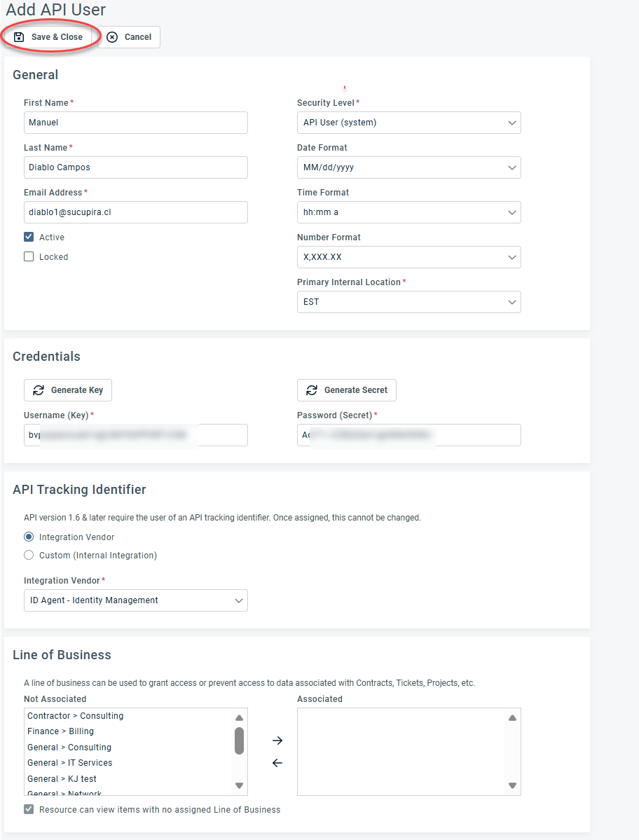Screen dimensions: 639x840
Task: Select Custom (Internal Integration) radio option
Action: click(x=29, y=556)
